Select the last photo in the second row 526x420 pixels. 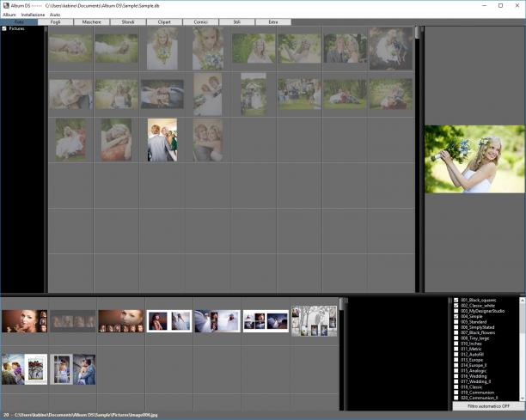pos(391,94)
